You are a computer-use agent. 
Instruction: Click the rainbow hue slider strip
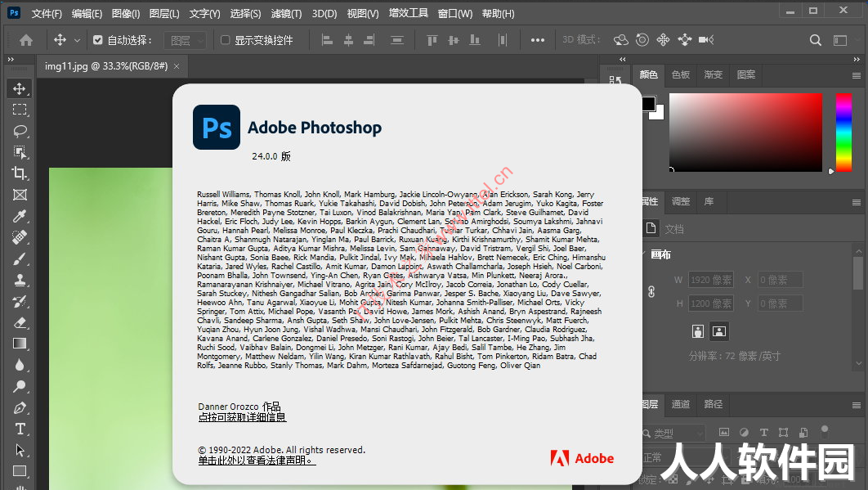843,132
